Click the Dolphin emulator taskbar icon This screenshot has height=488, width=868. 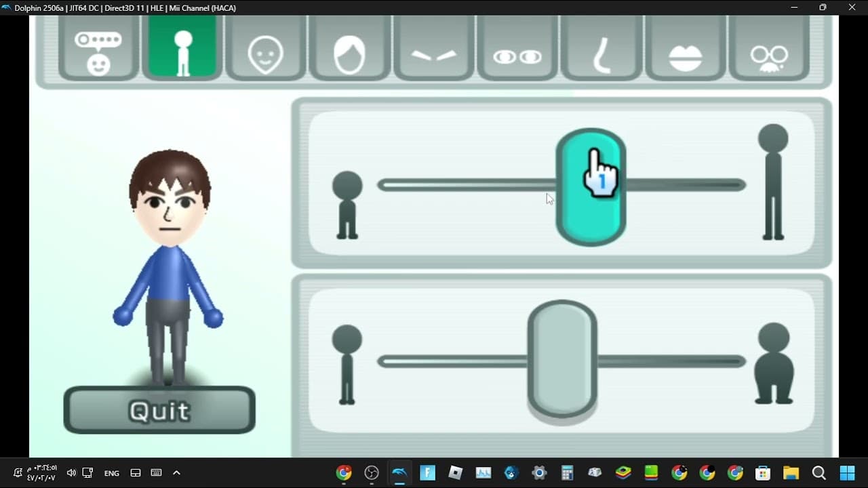[399, 473]
